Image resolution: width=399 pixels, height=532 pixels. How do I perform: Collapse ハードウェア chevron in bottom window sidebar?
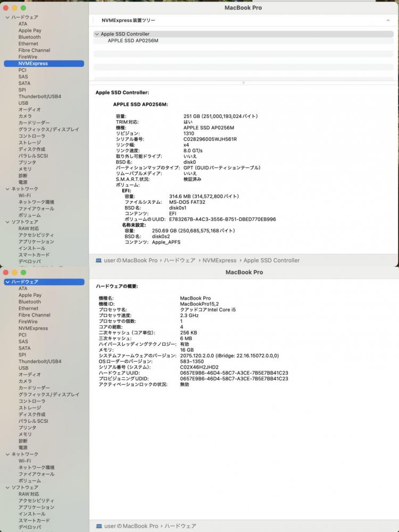7,282
